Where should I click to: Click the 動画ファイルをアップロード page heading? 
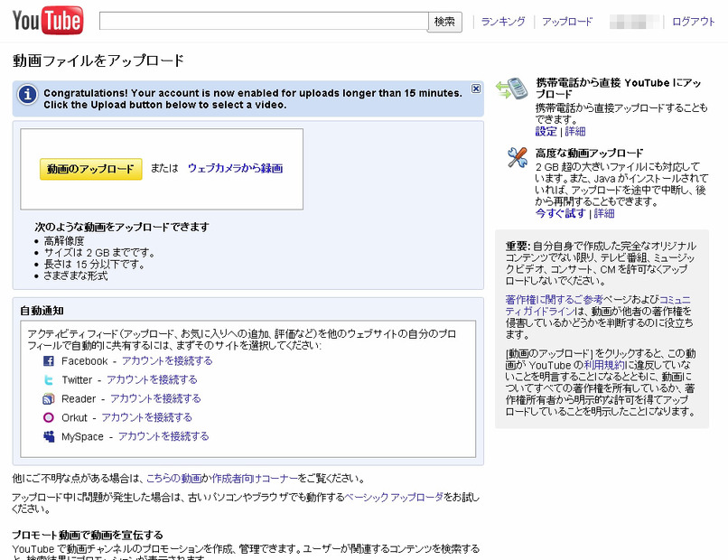click(x=98, y=61)
